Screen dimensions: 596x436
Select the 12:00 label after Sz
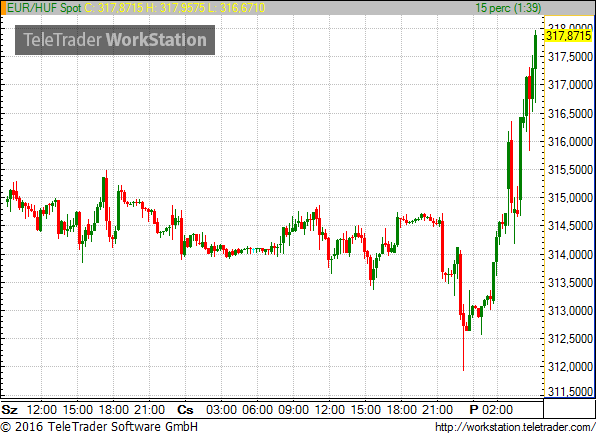click(42, 410)
